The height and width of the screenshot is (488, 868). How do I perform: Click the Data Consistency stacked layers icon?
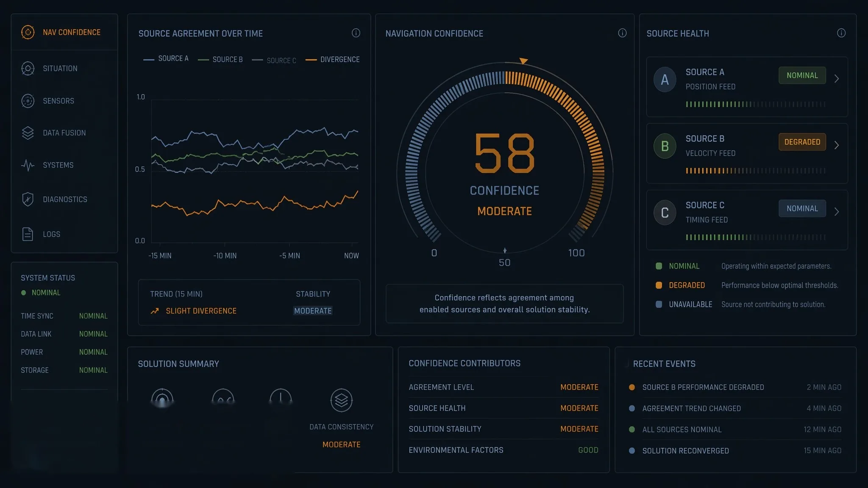click(341, 400)
